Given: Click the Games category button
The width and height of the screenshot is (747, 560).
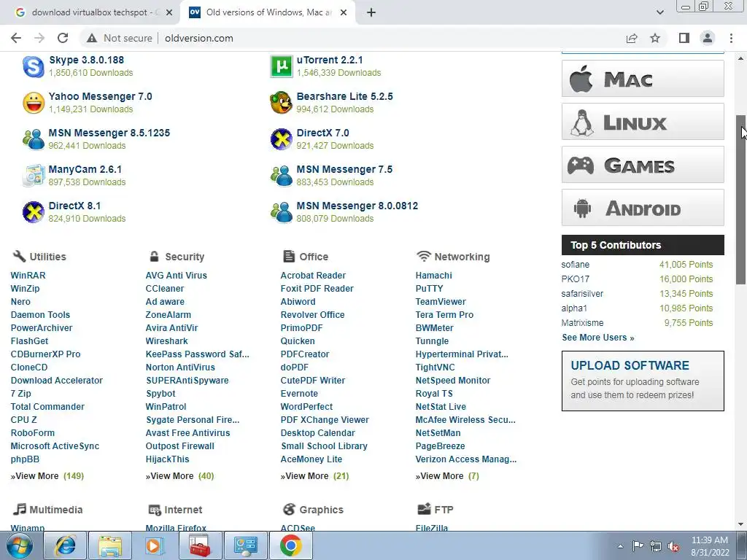Looking at the screenshot, I should pyautogui.click(x=643, y=165).
